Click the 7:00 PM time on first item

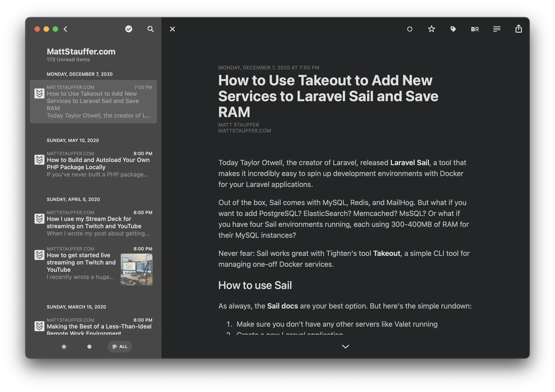pyautogui.click(x=143, y=87)
